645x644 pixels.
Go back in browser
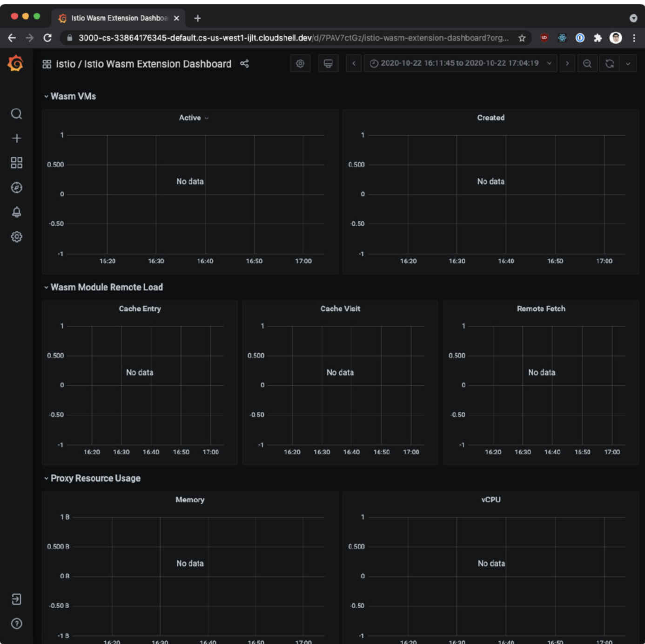(12, 38)
